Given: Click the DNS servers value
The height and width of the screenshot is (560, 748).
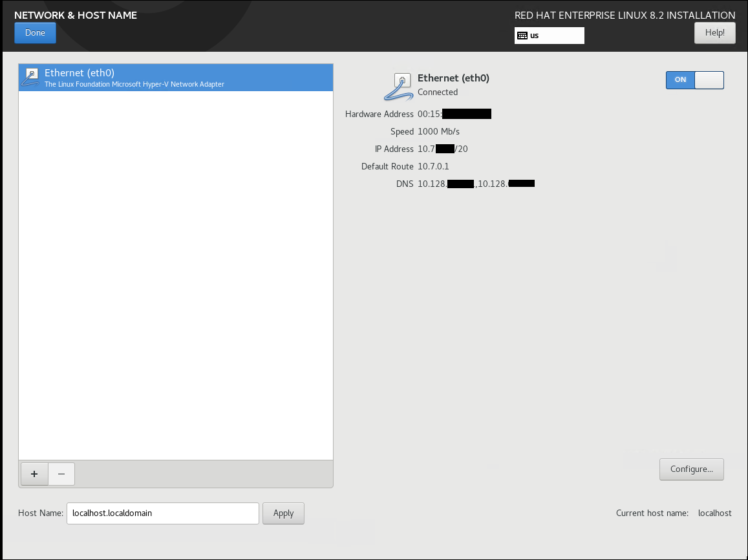Looking at the screenshot, I should 475,184.
